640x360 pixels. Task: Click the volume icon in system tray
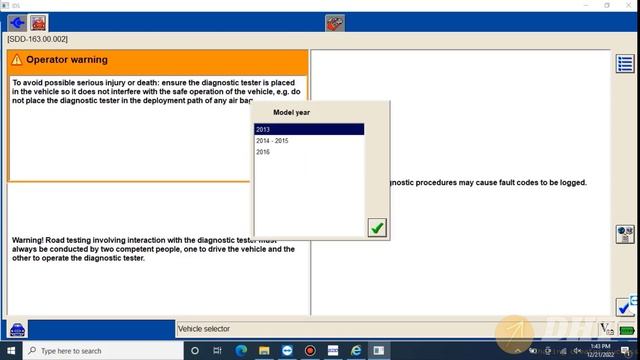(577, 351)
